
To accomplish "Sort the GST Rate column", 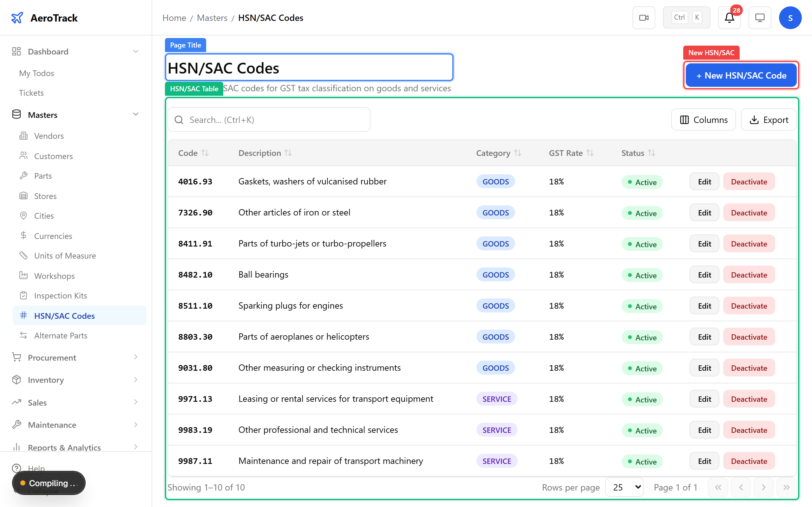I will (x=590, y=153).
